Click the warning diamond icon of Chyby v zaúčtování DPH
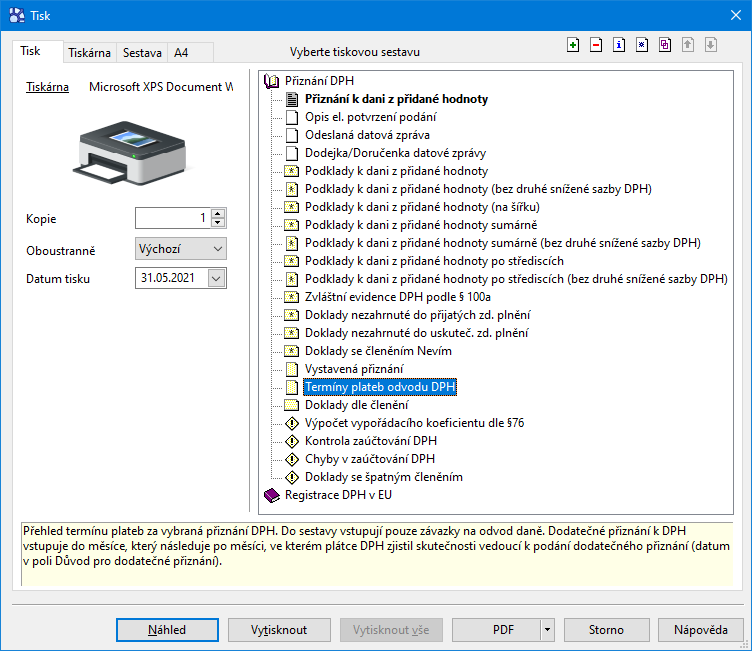Image resolution: width=752 pixels, height=651 pixels. coord(292,459)
